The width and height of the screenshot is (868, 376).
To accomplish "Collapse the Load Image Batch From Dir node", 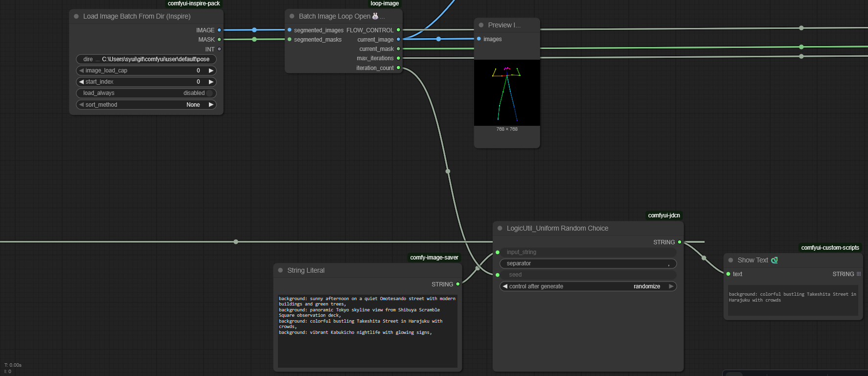I will 76,16.
